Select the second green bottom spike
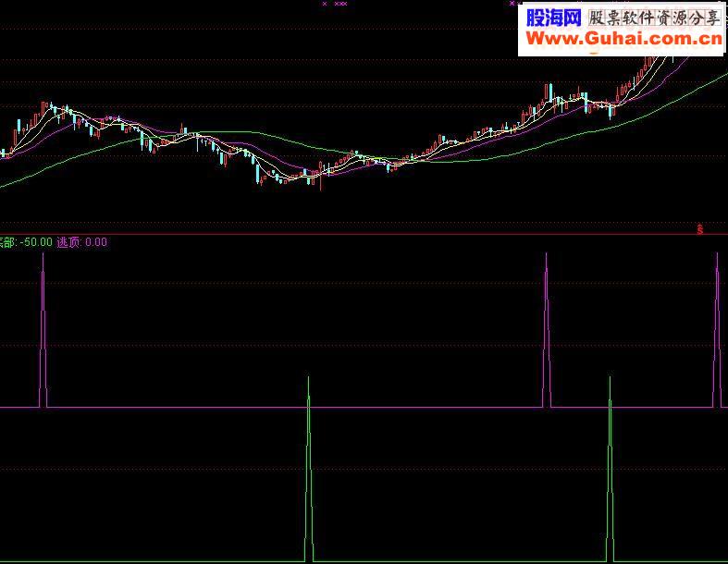Image resolution: width=728 pixels, height=564 pixels. pyautogui.click(x=611, y=469)
